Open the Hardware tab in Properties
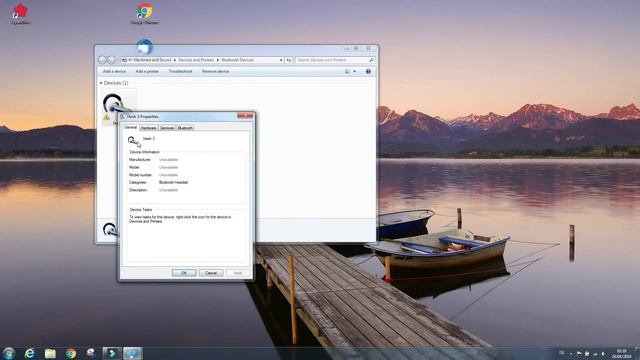The image size is (640, 360). 149,128
